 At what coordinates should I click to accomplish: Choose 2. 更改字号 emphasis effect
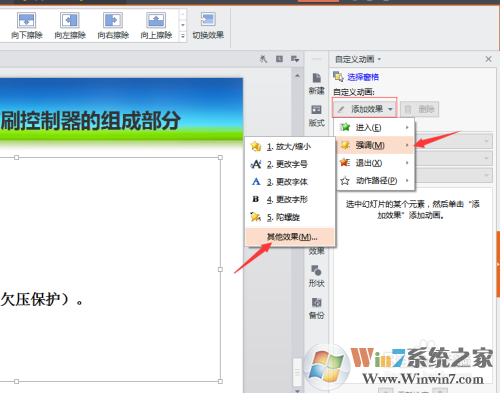290,164
